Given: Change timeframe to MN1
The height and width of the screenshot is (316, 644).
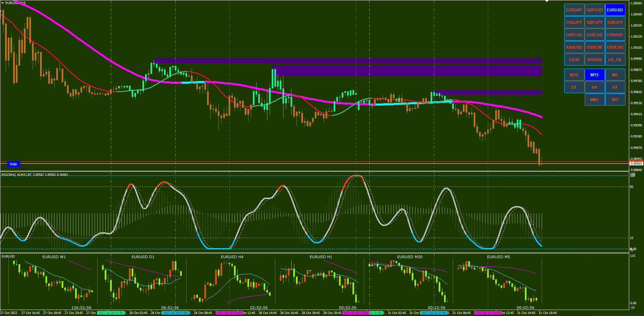Looking at the screenshot, I should pyautogui.click(x=595, y=100).
